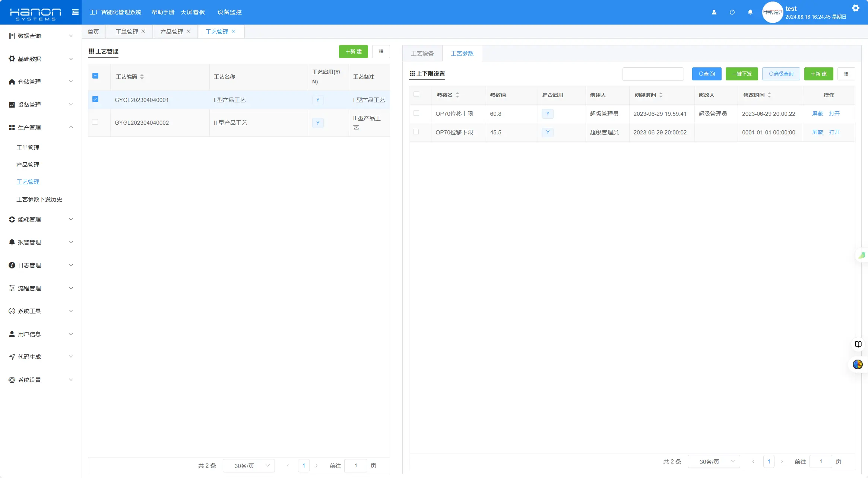
Task: Click the search input in 上下限设置
Action: click(653, 74)
